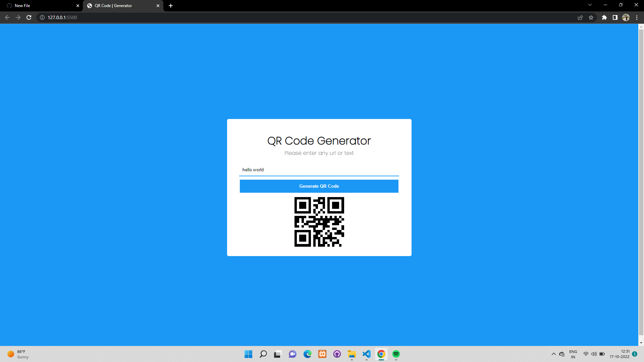Viewport: 644px width, 362px height.
Task: Launch Microsoft Edge from the taskbar
Action: tap(307, 354)
